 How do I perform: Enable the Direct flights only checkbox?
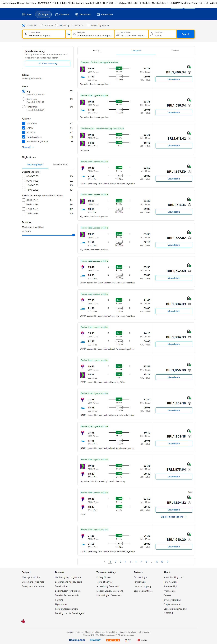pos(88,26)
